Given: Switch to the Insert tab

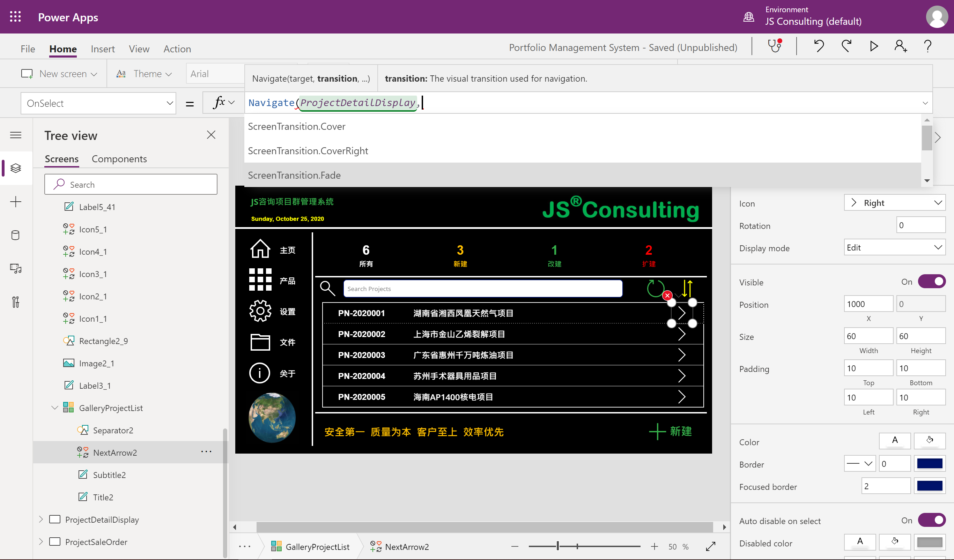Looking at the screenshot, I should (x=103, y=49).
